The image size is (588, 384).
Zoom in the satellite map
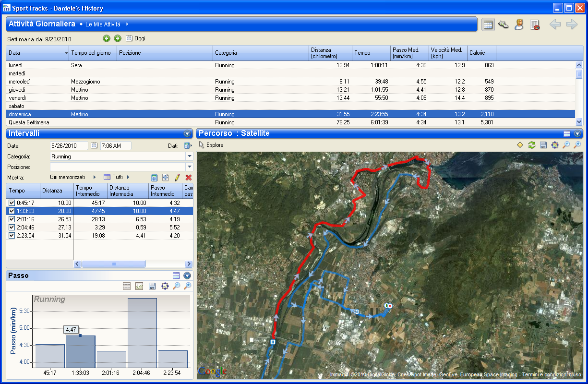[x=577, y=144]
